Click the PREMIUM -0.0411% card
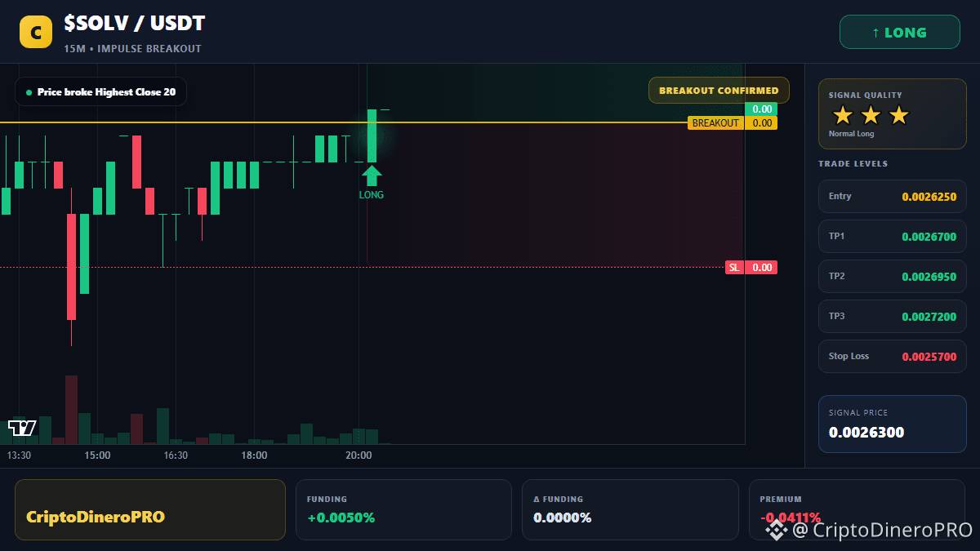The image size is (980, 551). (x=857, y=510)
